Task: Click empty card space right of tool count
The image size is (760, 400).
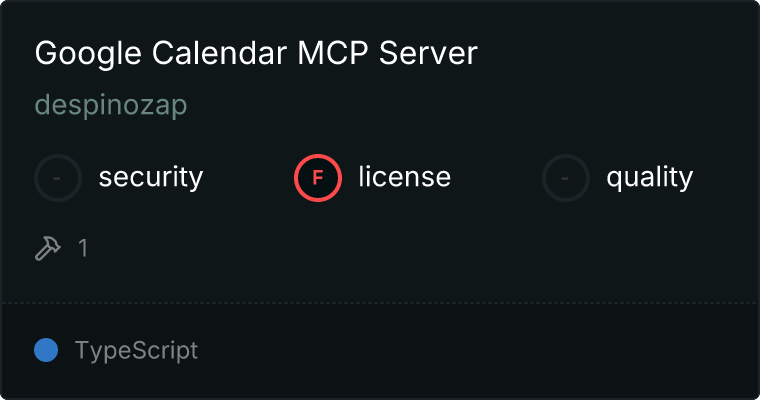Action: [x=422, y=248]
